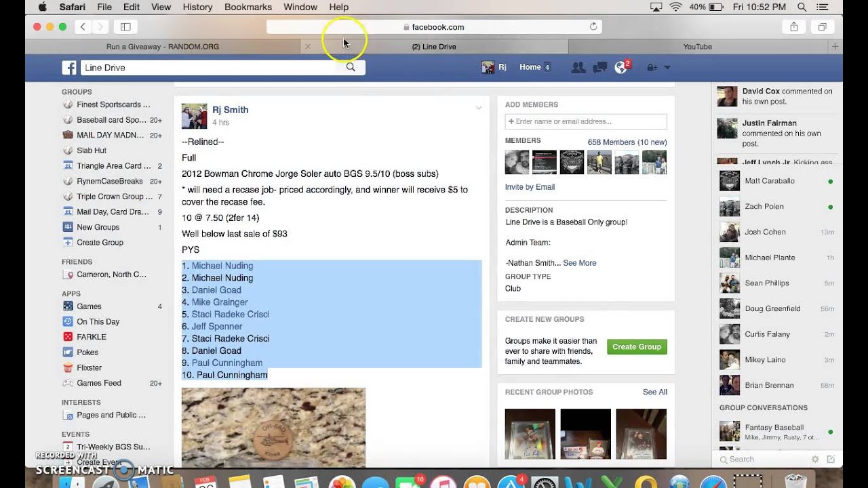Open the Bookmarks menu

coord(248,7)
